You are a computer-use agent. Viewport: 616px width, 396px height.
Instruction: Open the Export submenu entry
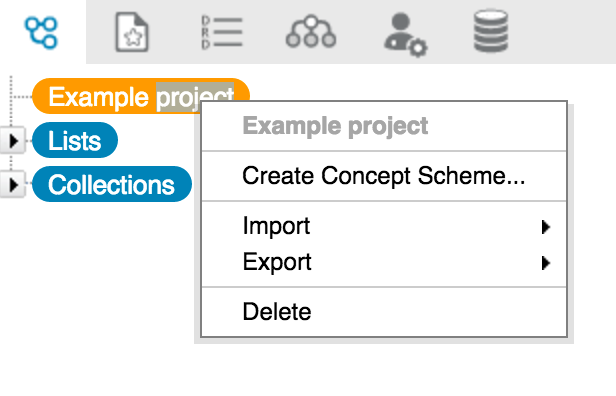[384, 262]
